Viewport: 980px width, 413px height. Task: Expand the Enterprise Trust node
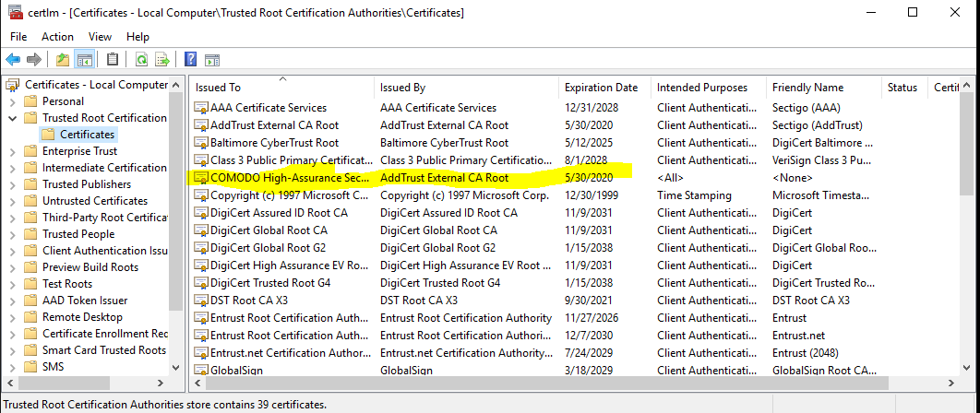pos(13,151)
